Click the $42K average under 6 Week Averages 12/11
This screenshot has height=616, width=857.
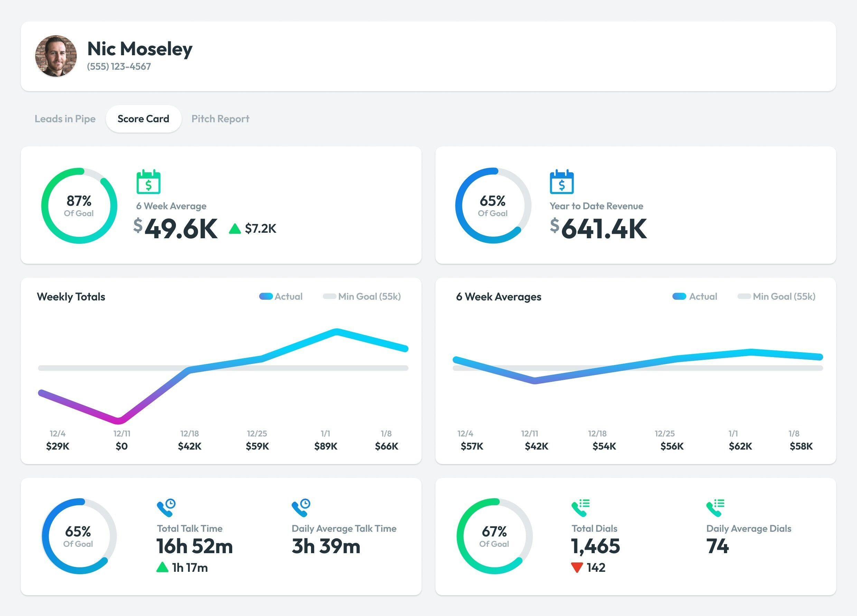[x=537, y=446]
